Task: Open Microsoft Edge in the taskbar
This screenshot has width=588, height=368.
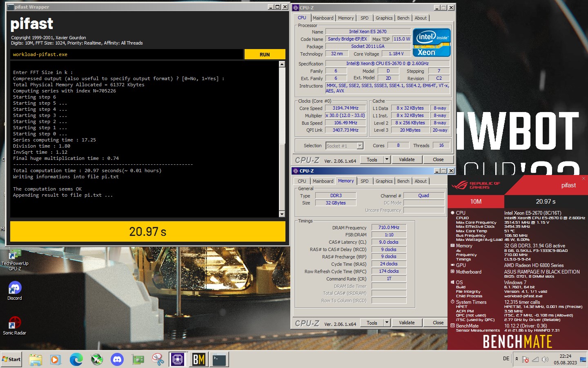Action: [76, 359]
